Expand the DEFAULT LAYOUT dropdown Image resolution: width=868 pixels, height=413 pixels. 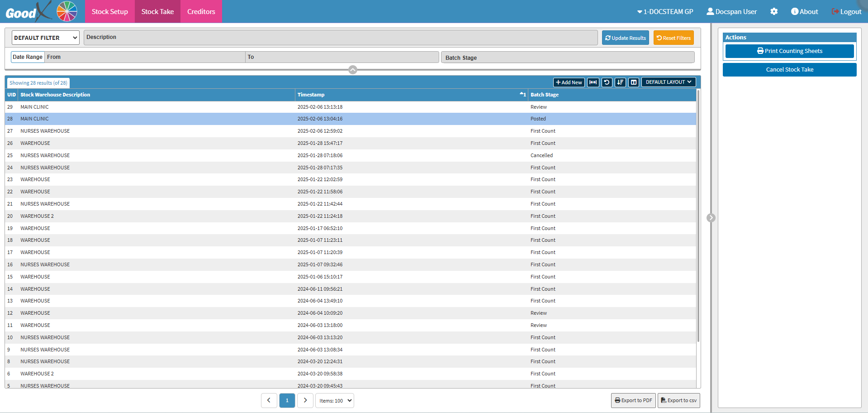click(669, 82)
